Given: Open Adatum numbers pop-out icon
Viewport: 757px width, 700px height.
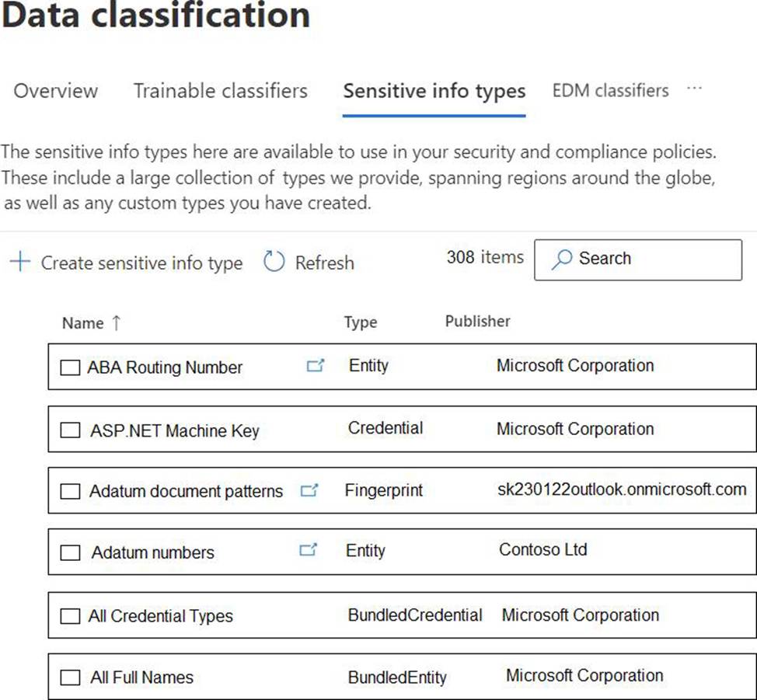Looking at the screenshot, I should click(308, 551).
